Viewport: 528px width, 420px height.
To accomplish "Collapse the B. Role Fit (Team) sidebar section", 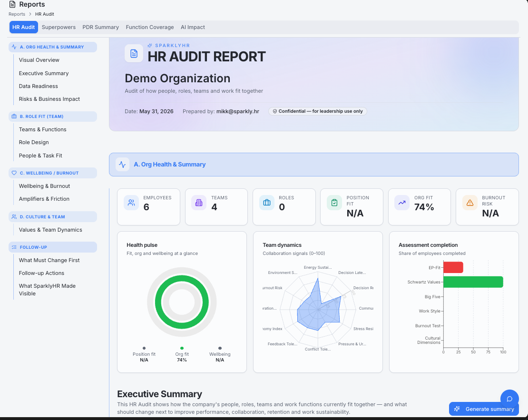I will [x=52, y=116].
